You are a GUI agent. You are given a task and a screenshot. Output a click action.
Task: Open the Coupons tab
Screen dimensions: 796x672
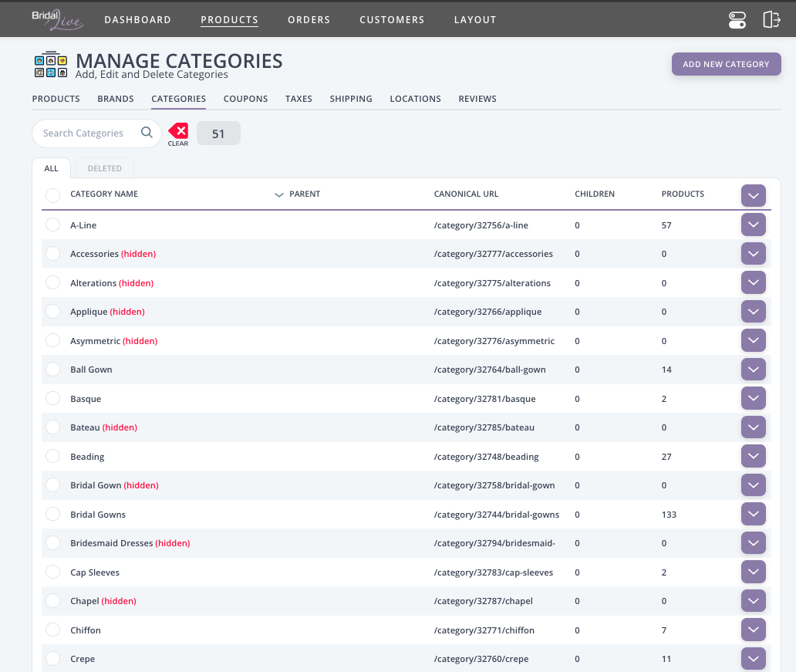tap(246, 99)
